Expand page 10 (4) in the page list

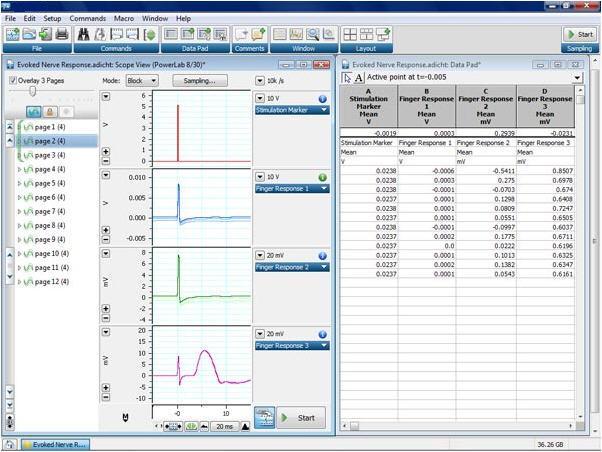[19, 254]
